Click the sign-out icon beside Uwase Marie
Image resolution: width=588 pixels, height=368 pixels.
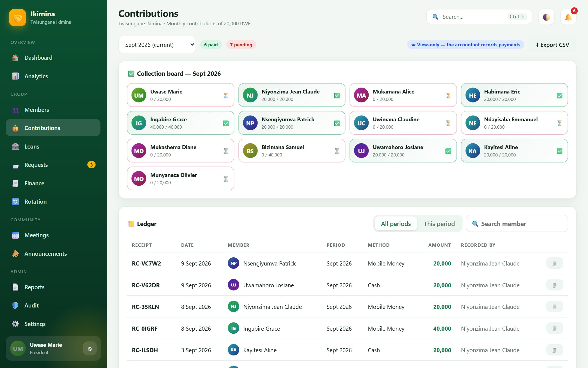90,348
